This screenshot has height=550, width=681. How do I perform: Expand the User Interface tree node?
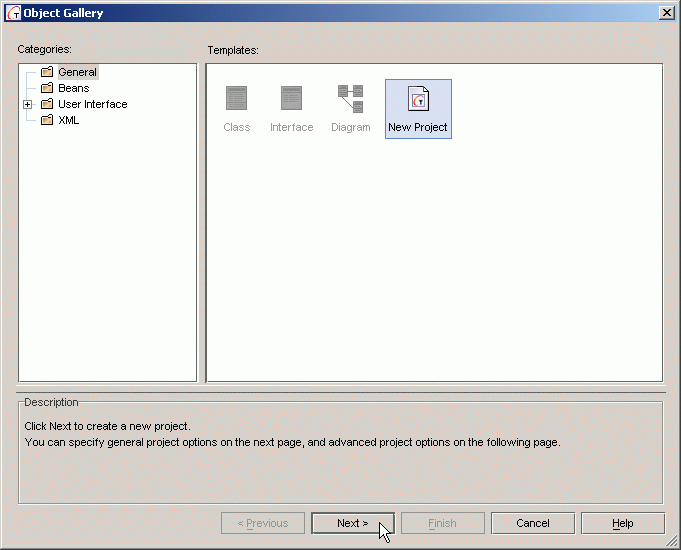coord(28,104)
